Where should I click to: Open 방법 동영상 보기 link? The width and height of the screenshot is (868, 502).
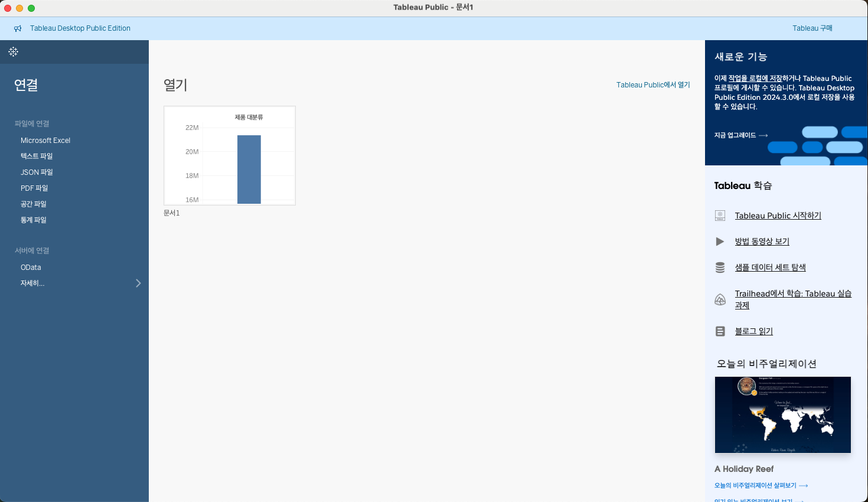[x=762, y=242]
